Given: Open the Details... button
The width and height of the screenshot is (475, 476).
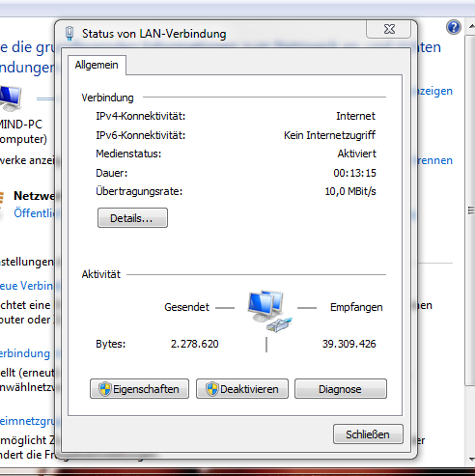Looking at the screenshot, I should click(132, 218).
